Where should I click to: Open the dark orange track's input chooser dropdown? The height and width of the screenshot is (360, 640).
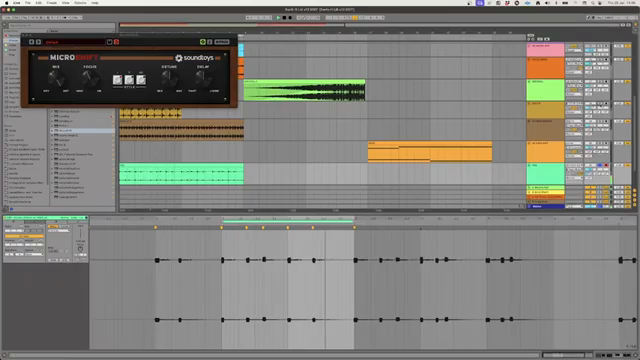pos(574,60)
